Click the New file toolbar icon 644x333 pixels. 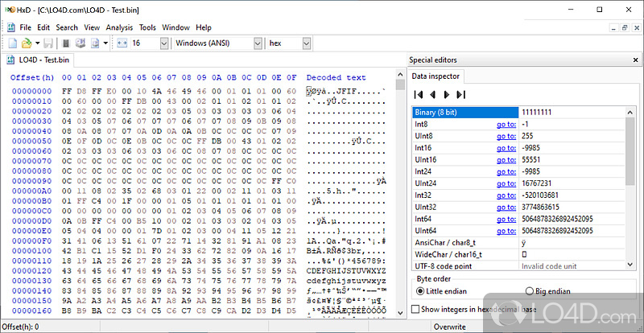(14, 43)
